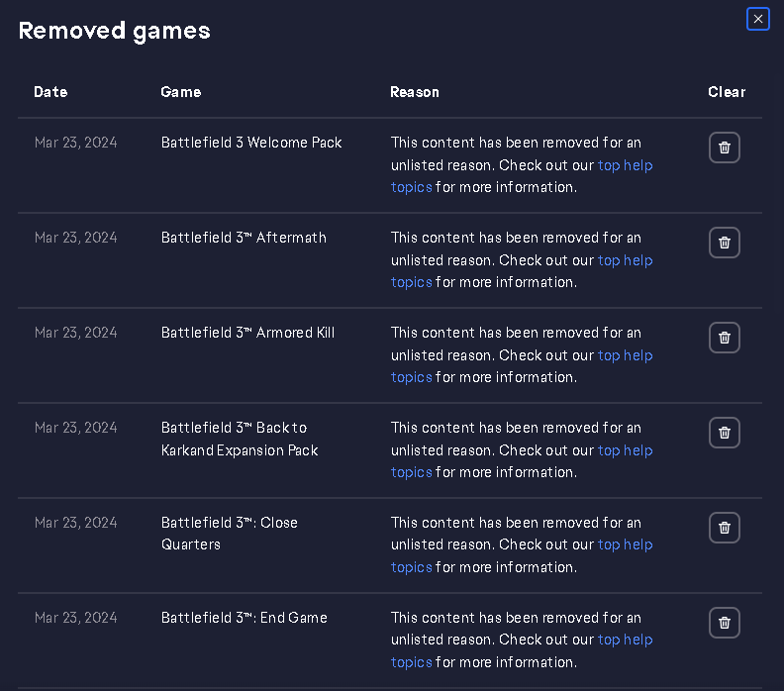Select the Battlefield 3 Welcome Pack title

pyautogui.click(x=251, y=143)
